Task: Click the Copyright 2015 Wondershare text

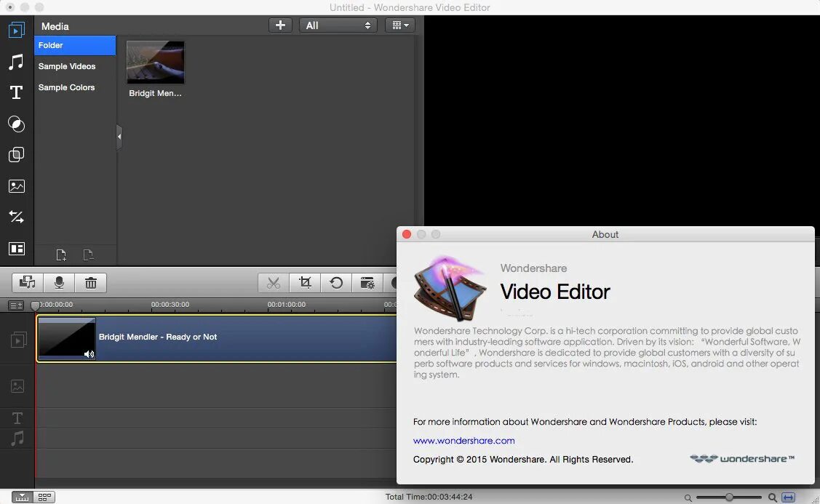Action: point(523,460)
